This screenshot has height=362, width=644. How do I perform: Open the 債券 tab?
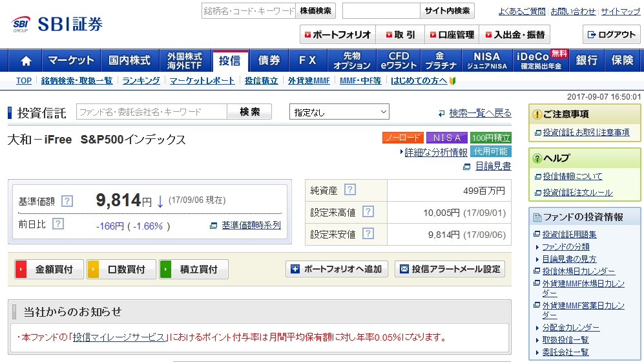point(269,61)
